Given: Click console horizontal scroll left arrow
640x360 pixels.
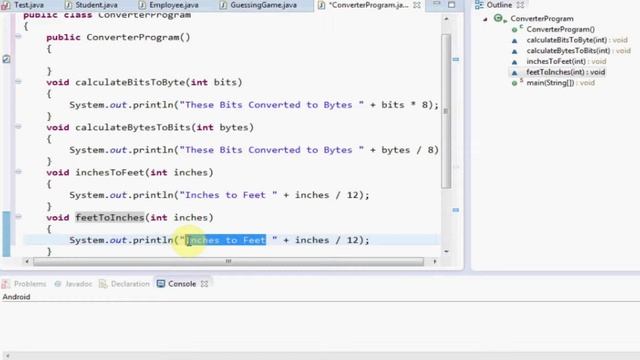Looking at the screenshot, I should [x=7, y=356].
